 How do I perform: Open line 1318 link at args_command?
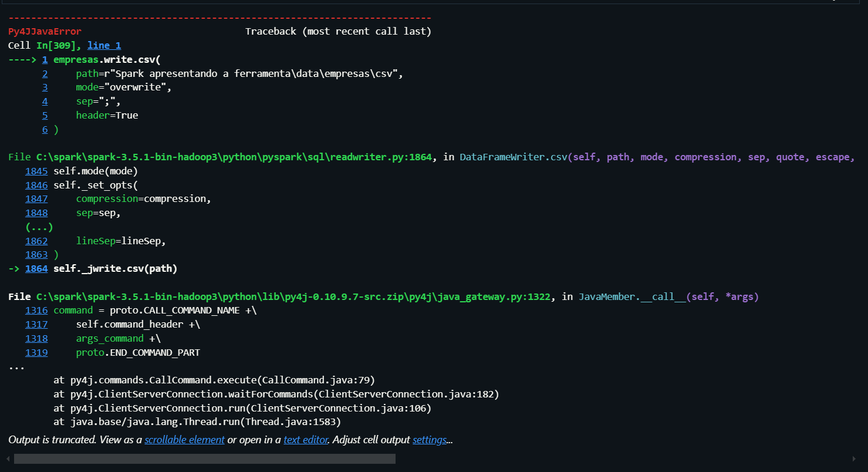coord(36,339)
